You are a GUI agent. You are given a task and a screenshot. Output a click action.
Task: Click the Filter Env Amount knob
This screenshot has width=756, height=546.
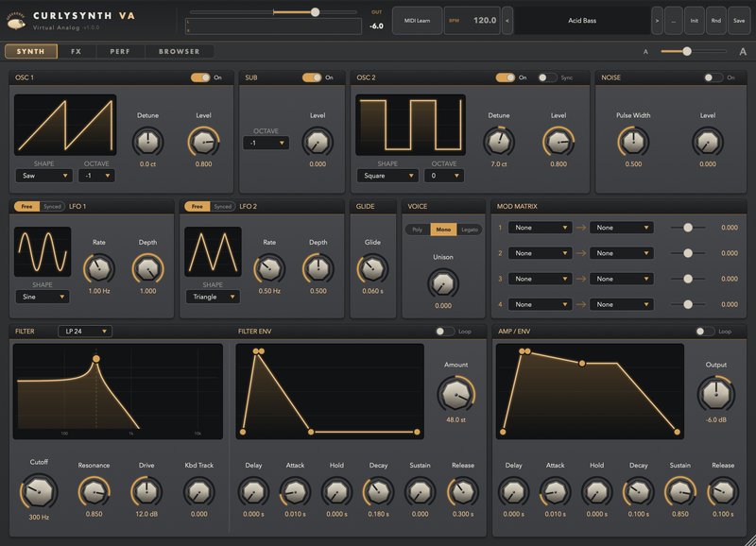pos(456,394)
